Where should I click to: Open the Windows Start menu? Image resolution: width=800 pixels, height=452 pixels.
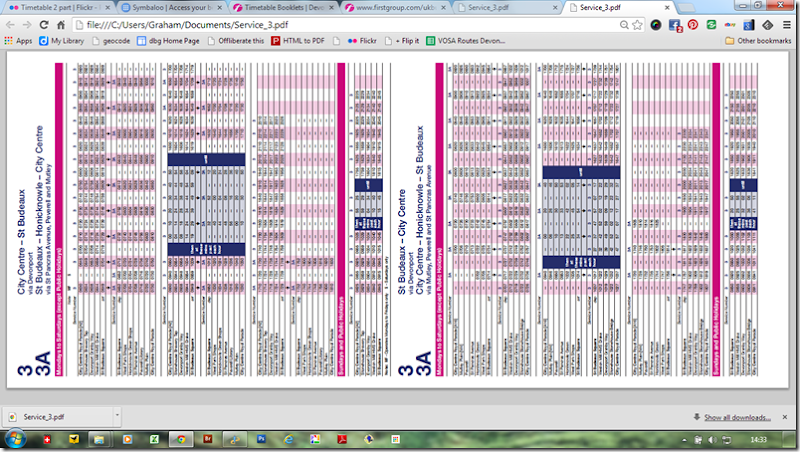click(x=15, y=439)
